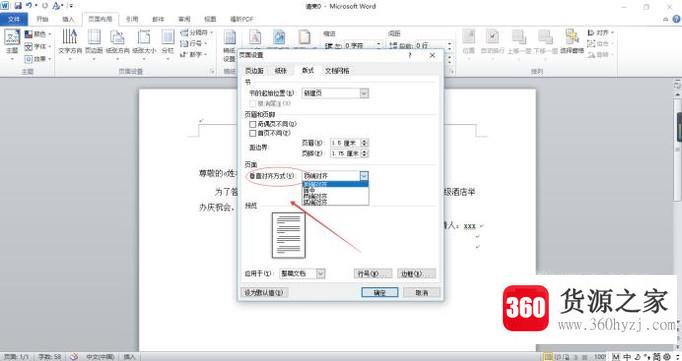Click the 页脚 distance spinner arrows
682x361 pixels.
(x=365, y=154)
